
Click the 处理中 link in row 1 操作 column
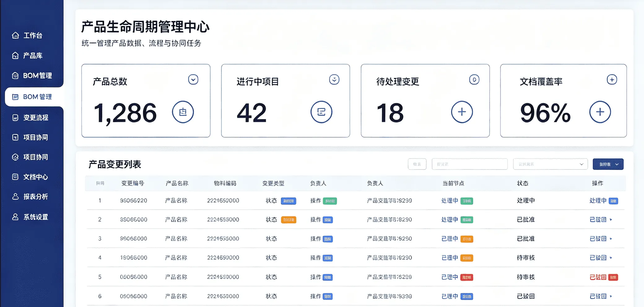(598, 201)
